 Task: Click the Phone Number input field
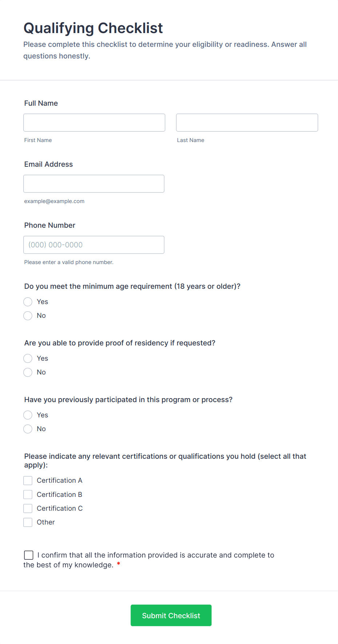tap(94, 245)
